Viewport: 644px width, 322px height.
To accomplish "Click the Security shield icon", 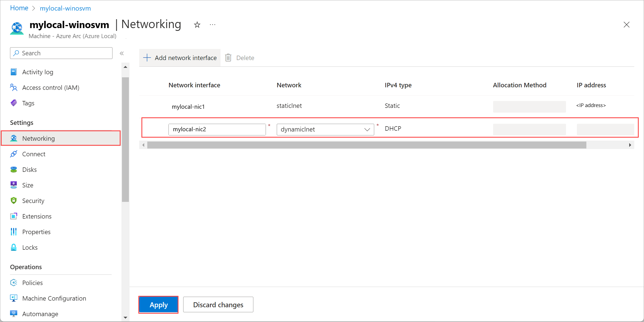I will pyautogui.click(x=14, y=201).
